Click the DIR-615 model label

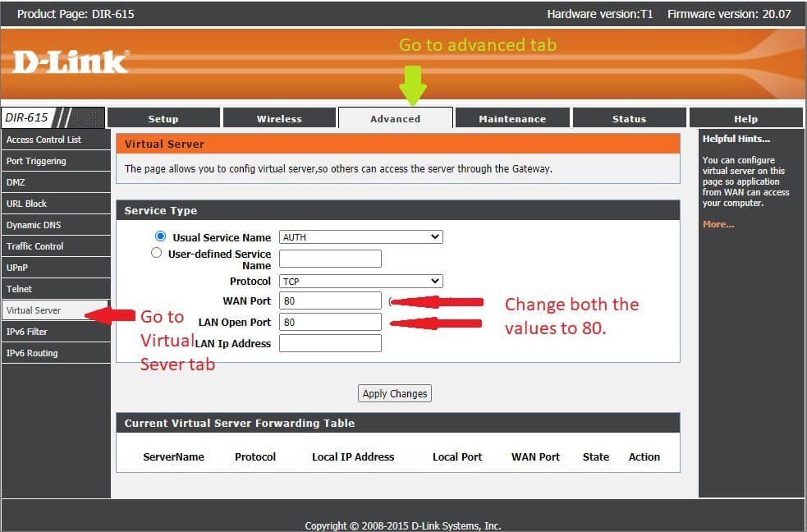click(27, 118)
